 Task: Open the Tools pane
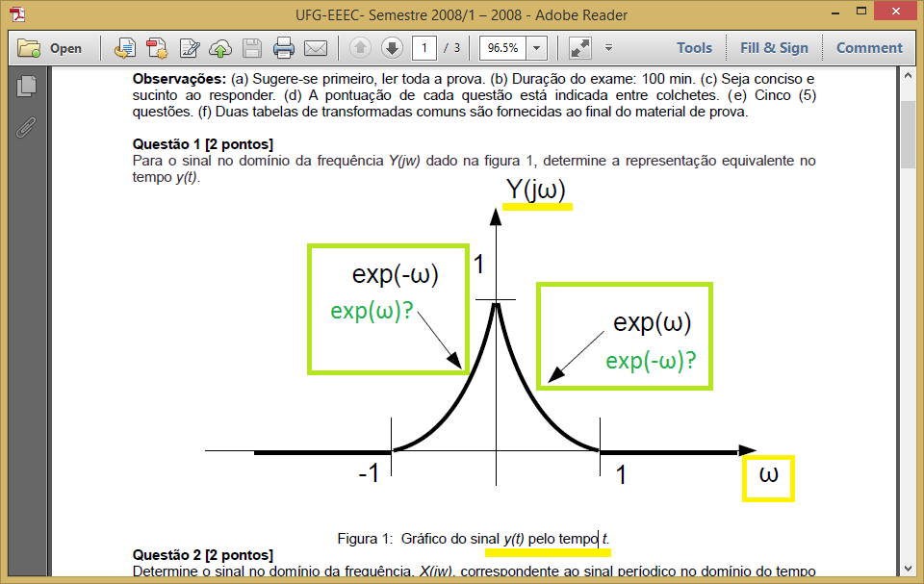point(694,48)
